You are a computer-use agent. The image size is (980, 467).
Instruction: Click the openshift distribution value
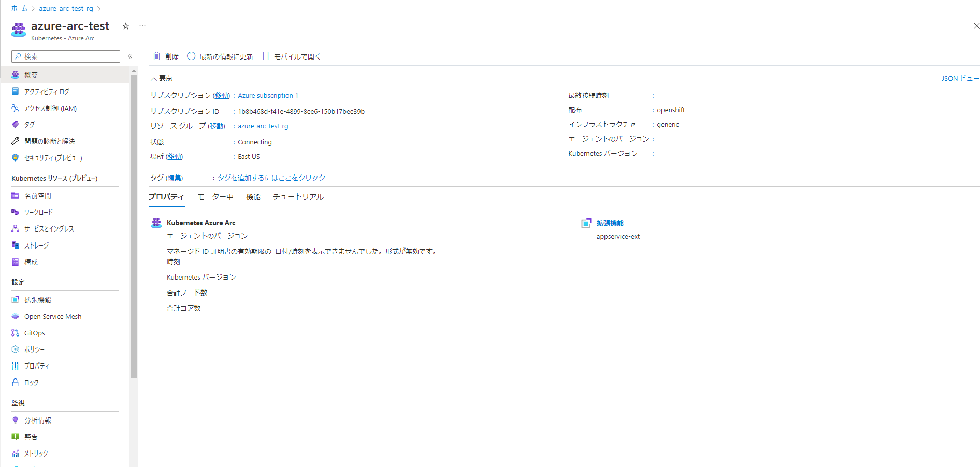pos(671,110)
